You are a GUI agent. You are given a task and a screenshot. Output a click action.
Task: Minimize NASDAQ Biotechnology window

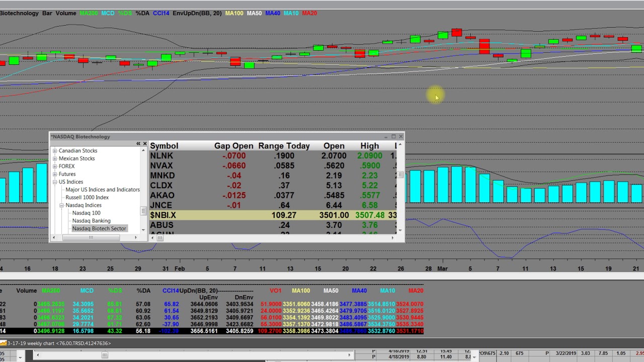[x=386, y=137]
